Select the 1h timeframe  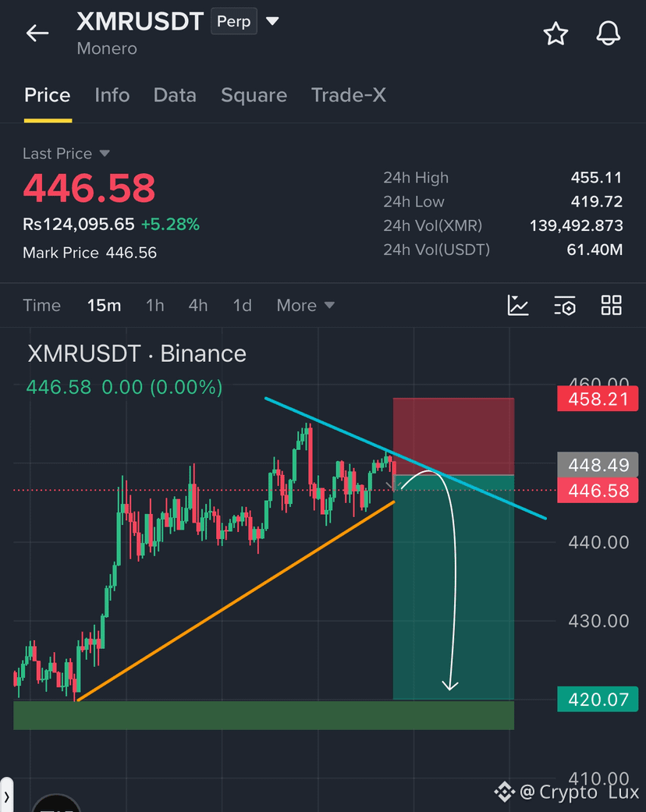point(155,306)
